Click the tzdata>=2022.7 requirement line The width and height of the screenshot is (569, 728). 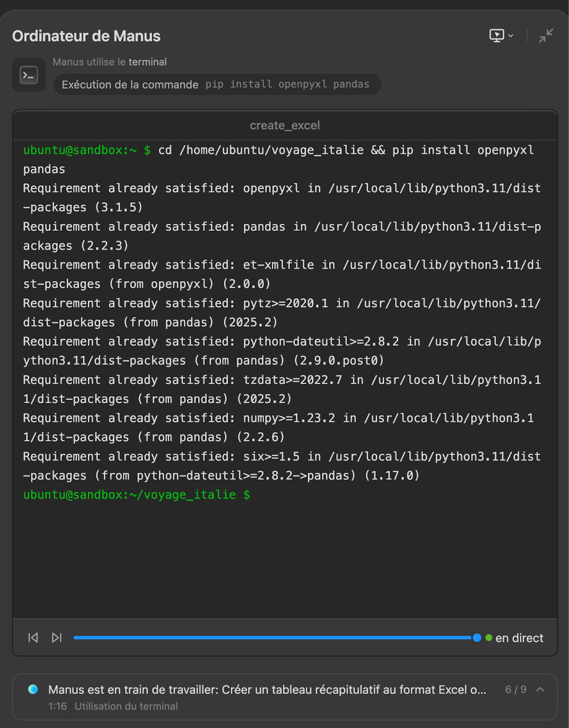pos(282,389)
